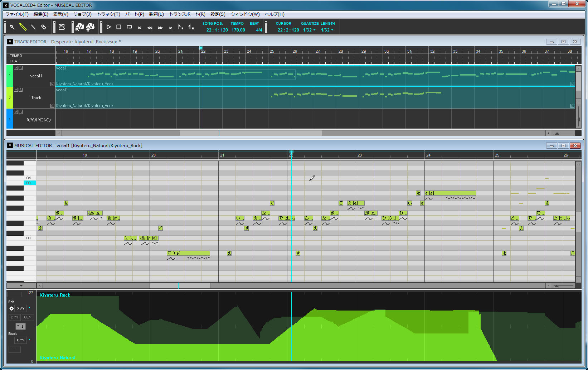This screenshot has height=370, width=588.
Task: Open the Back DYN parameter dropdown arrow
Action: coord(29,340)
